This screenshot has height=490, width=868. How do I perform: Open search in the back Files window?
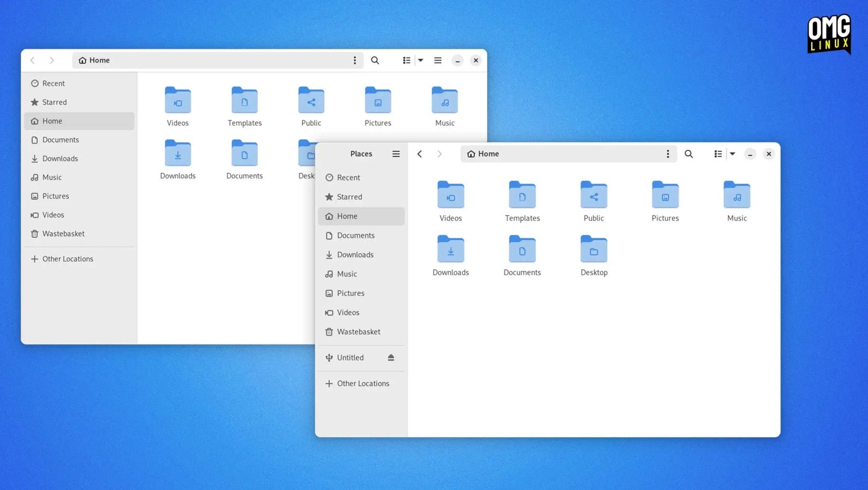(375, 60)
